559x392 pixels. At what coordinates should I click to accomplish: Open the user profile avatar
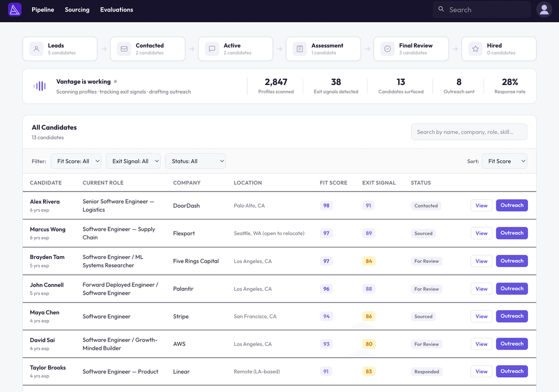[x=544, y=10]
